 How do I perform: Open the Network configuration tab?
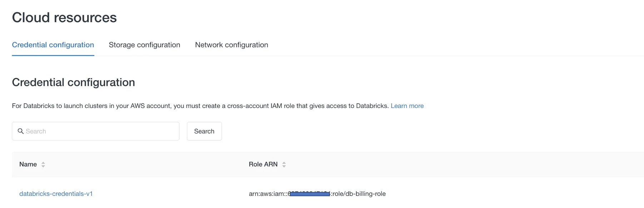[232, 45]
